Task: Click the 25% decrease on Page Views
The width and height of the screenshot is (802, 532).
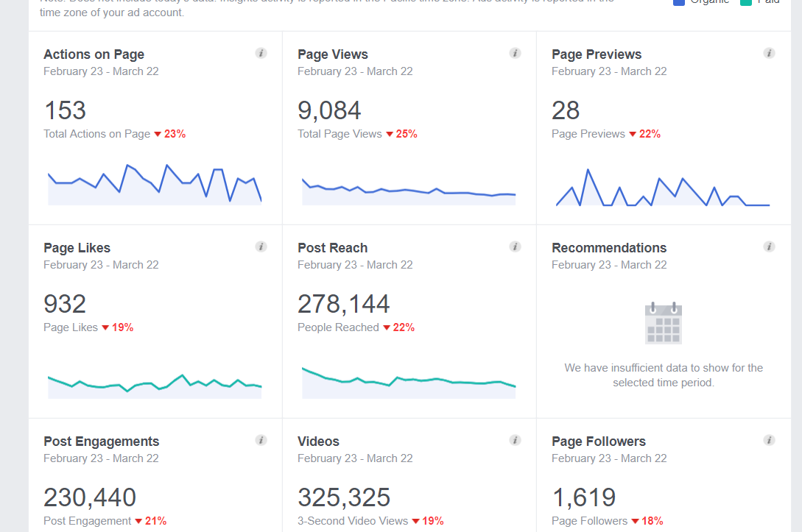Action: [402, 134]
